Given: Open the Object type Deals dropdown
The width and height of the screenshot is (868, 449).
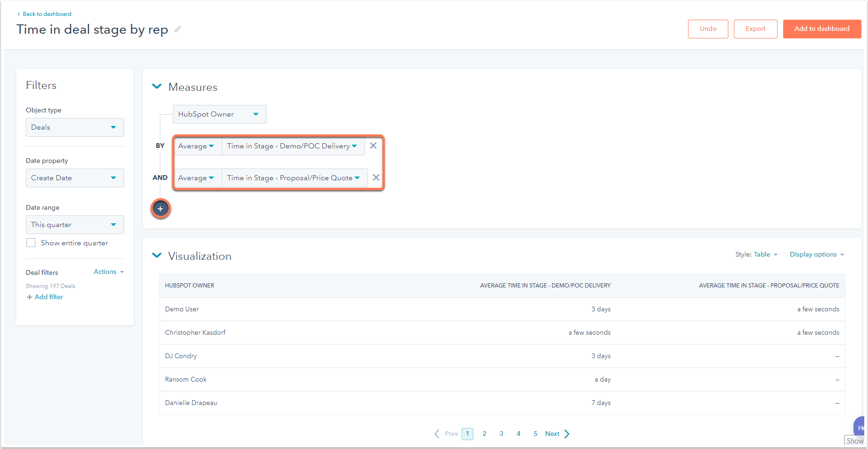Looking at the screenshot, I should pyautogui.click(x=75, y=127).
